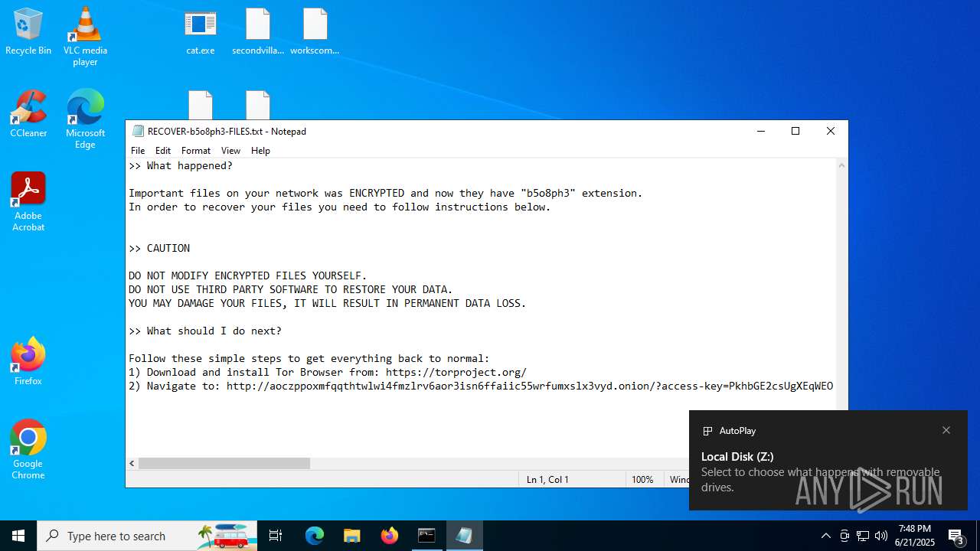Screen dimensions: 980x551
Task: Click the Local Disk (Z:) AutoPlay notification
Action: click(x=828, y=460)
